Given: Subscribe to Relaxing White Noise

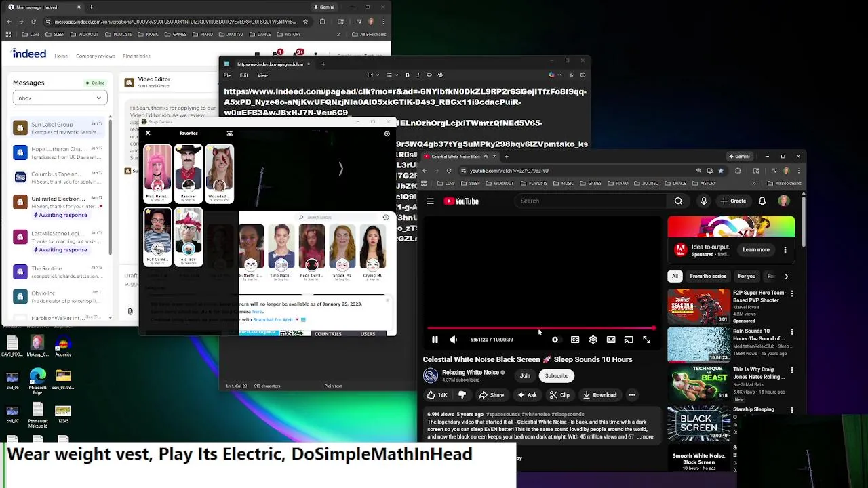Looking at the screenshot, I should (x=557, y=375).
